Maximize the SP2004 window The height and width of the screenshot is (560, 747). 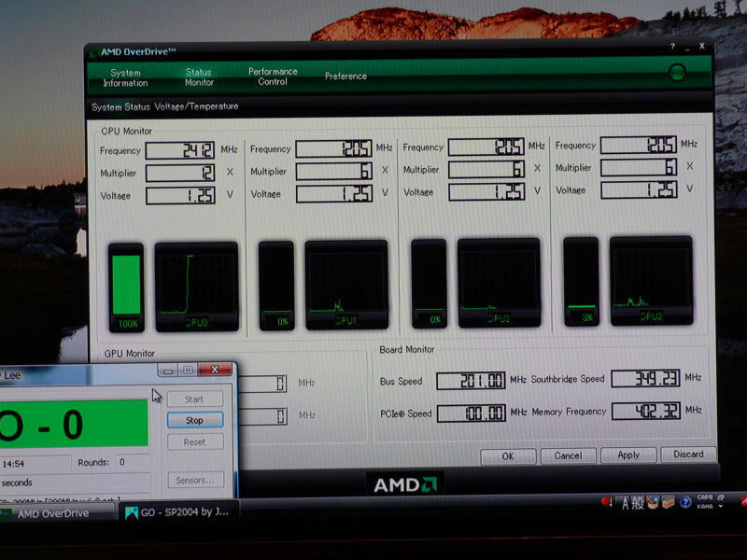pyautogui.click(x=188, y=370)
